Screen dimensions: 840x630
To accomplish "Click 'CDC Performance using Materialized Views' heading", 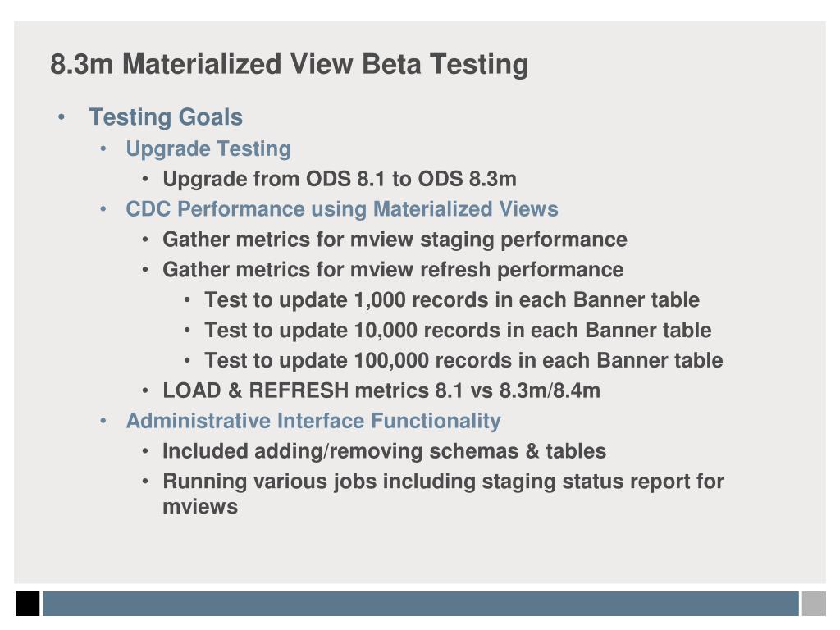I will click(342, 209).
